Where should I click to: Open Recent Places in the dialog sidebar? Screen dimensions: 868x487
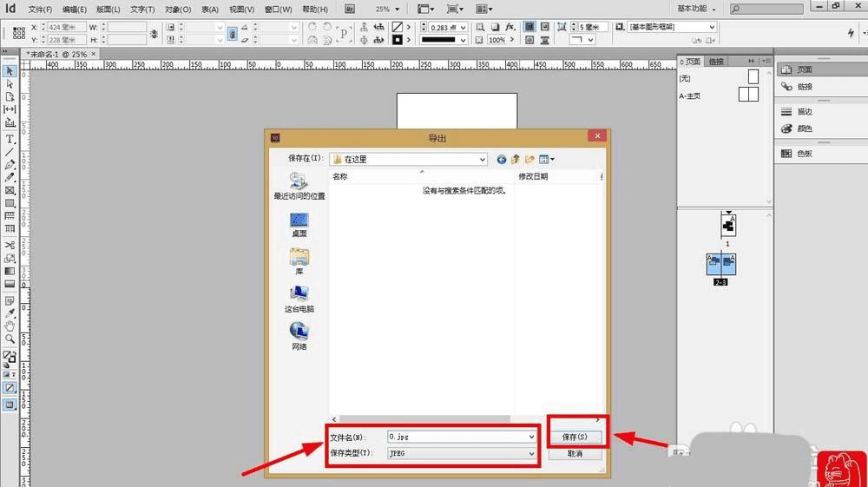click(299, 186)
